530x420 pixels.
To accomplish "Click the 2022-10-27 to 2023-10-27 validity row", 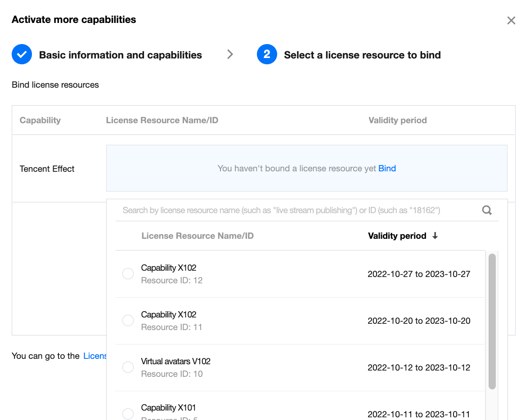I will 419,274.
